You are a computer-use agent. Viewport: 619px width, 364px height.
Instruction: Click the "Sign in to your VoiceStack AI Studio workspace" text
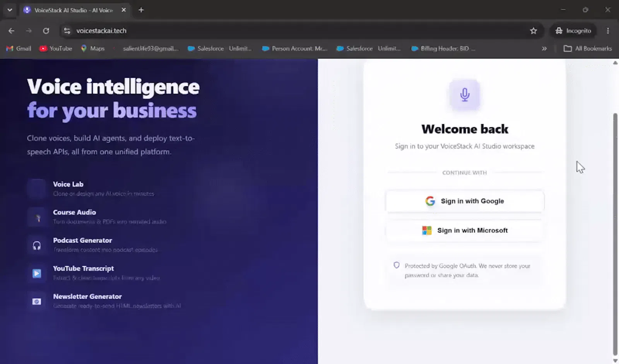pyautogui.click(x=465, y=146)
